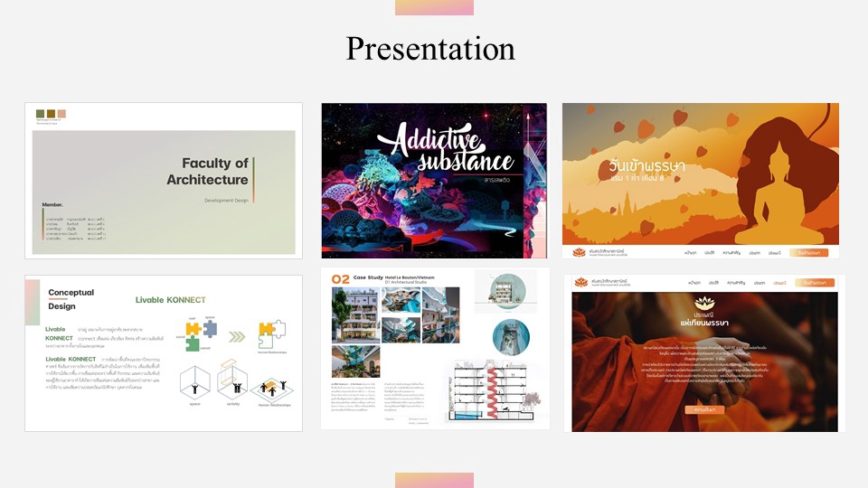Click the white lotus icon on monk photo

click(x=704, y=303)
